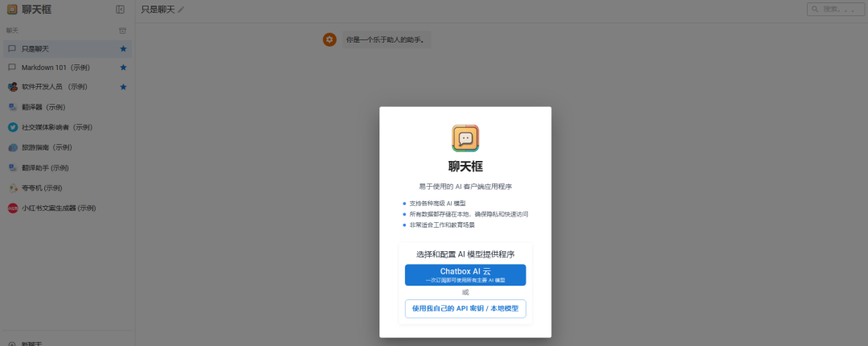Click the 易于使用的 AI 客户端应用程序 subtitle

click(x=465, y=187)
